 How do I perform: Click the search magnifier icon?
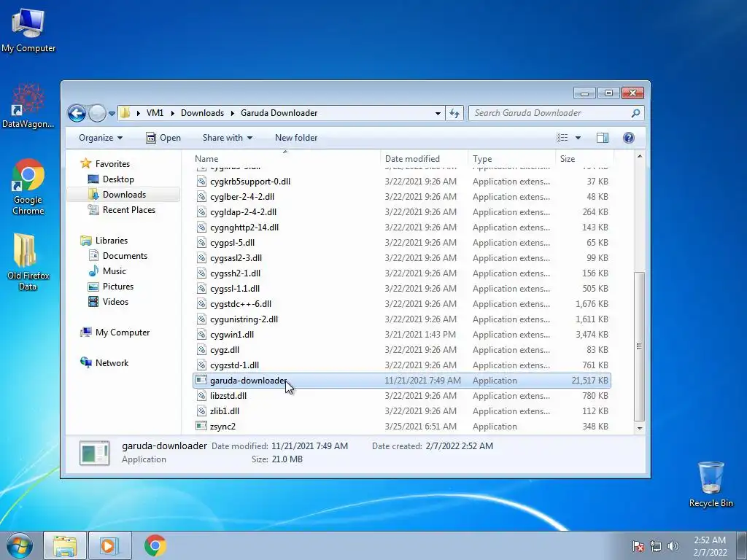click(x=635, y=113)
